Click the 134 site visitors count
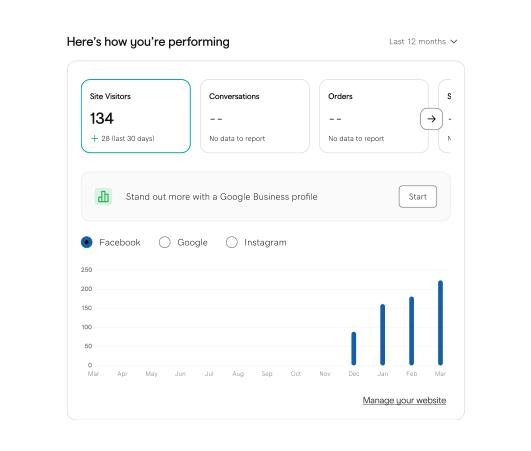The image size is (531, 451). [x=102, y=119]
